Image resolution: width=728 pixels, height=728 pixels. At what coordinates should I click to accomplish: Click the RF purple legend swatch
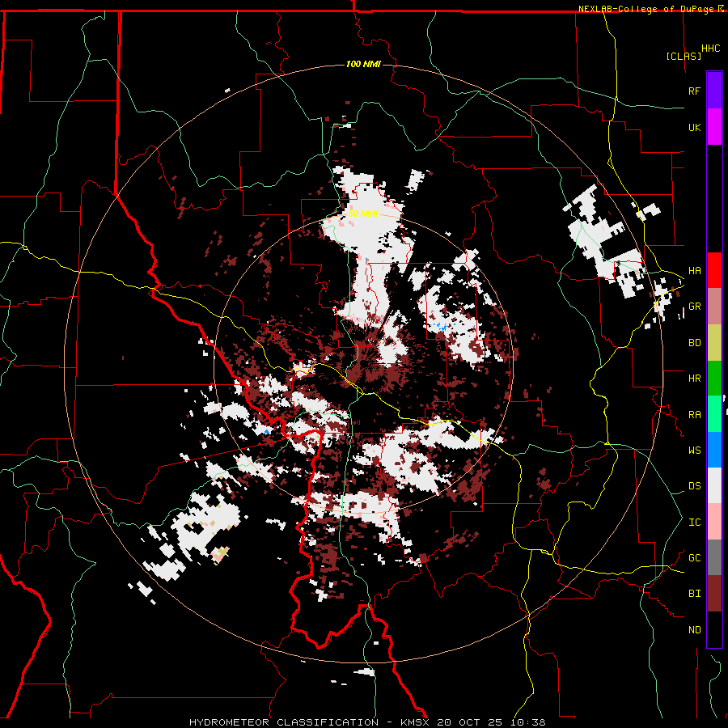(x=714, y=91)
